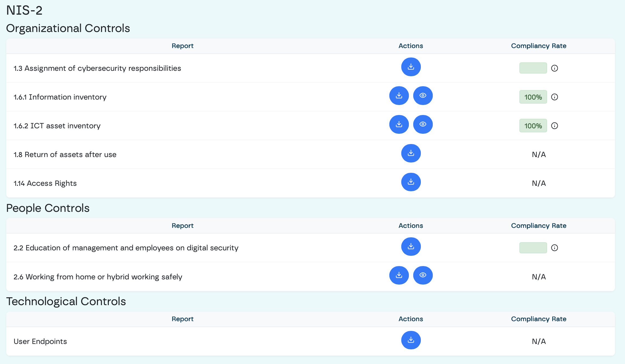Click the 100% badge for ICT asset inventory
The image size is (625, 364).
(533, 126)
